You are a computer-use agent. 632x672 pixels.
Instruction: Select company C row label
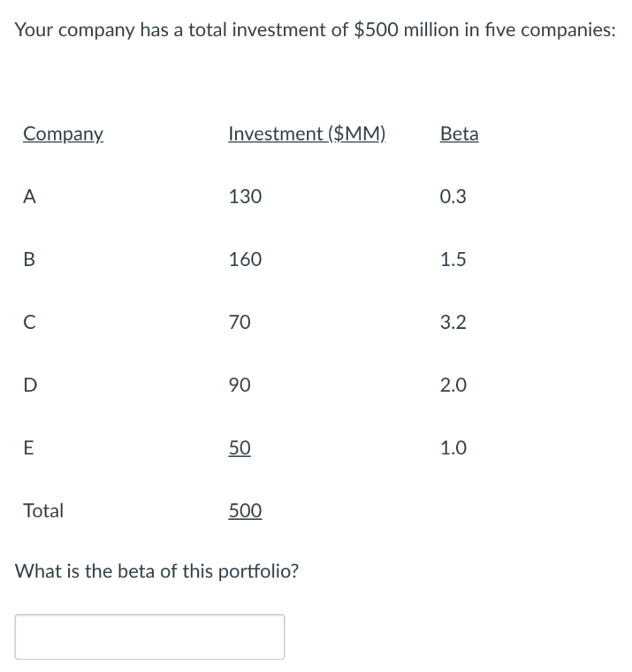29,322
